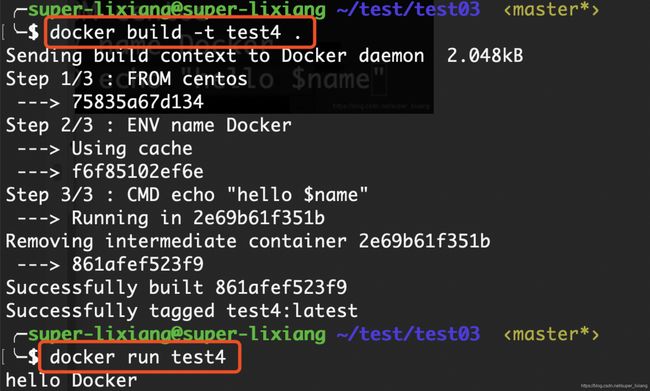650x391 pixels.
Task: Select the 861afef523f9 arrow output line
Action: (x=110, y=265)
